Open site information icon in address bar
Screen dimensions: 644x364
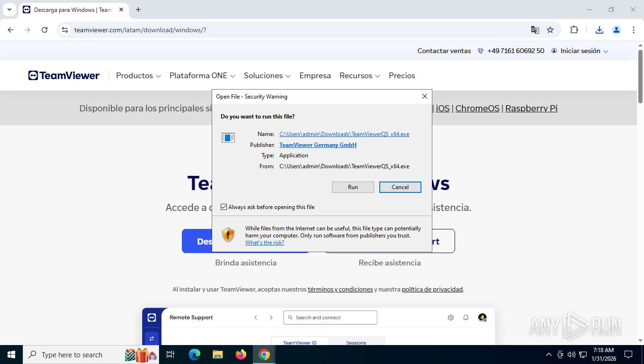pyautogui.click(x=65, y=30)
